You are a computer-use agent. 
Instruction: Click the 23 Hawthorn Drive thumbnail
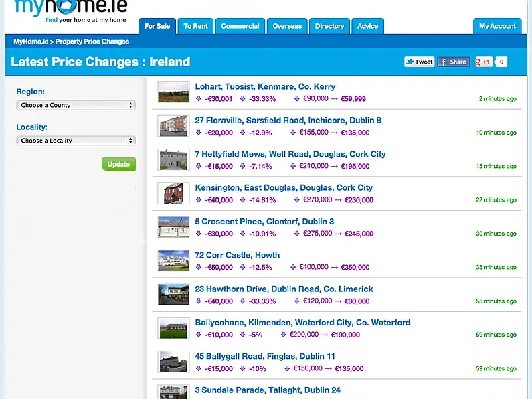point(173,294)
